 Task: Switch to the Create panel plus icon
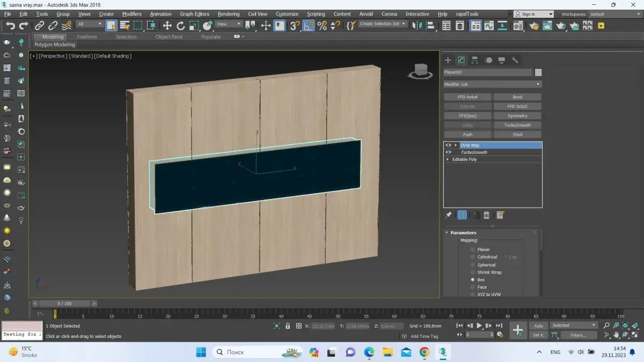448,60
